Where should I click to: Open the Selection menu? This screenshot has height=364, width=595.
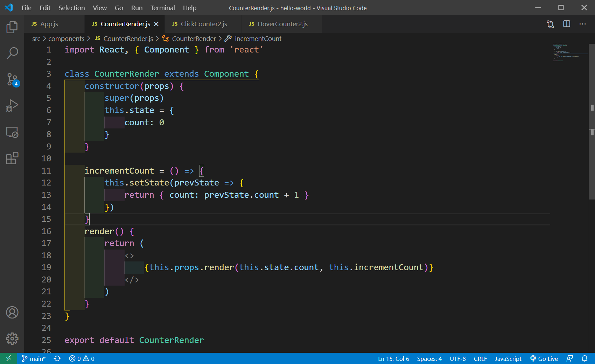(71, 8)
